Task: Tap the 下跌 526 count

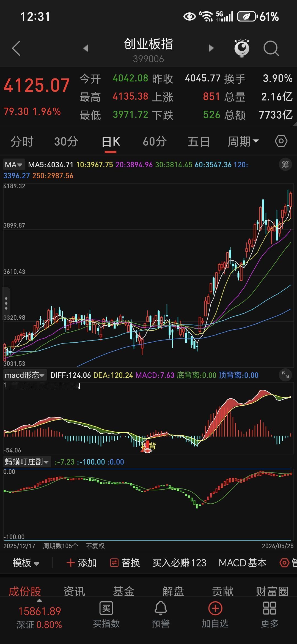Action: (211, 115)
